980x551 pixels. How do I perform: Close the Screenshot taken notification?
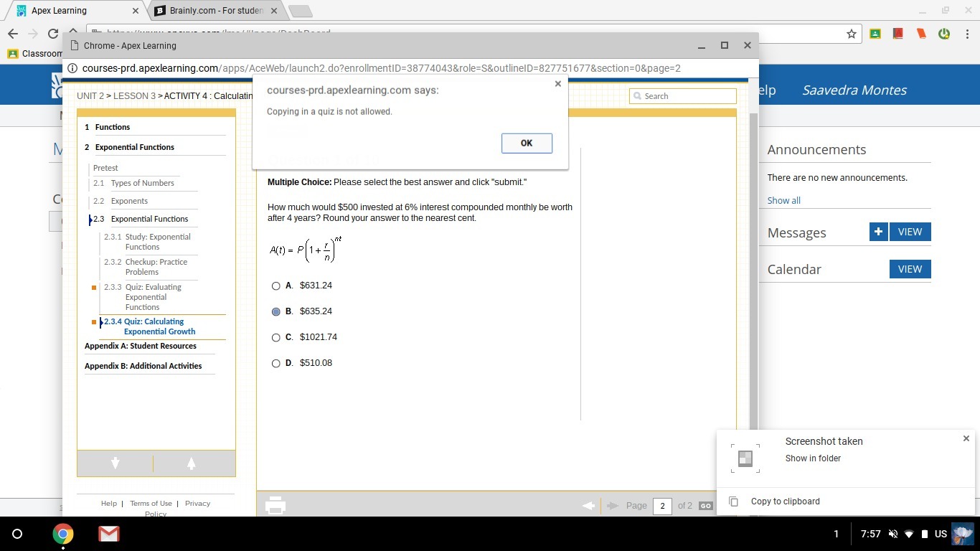coord(966,438)
